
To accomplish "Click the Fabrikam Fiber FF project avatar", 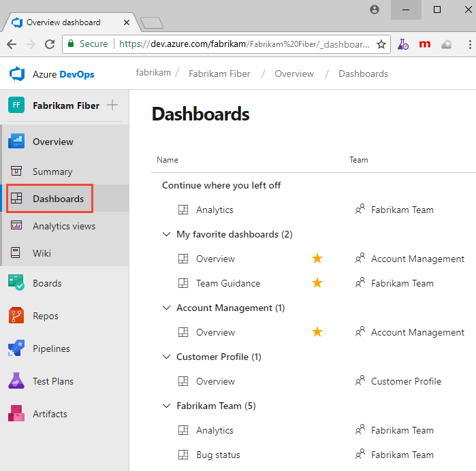I will click(x=16, y=105).
